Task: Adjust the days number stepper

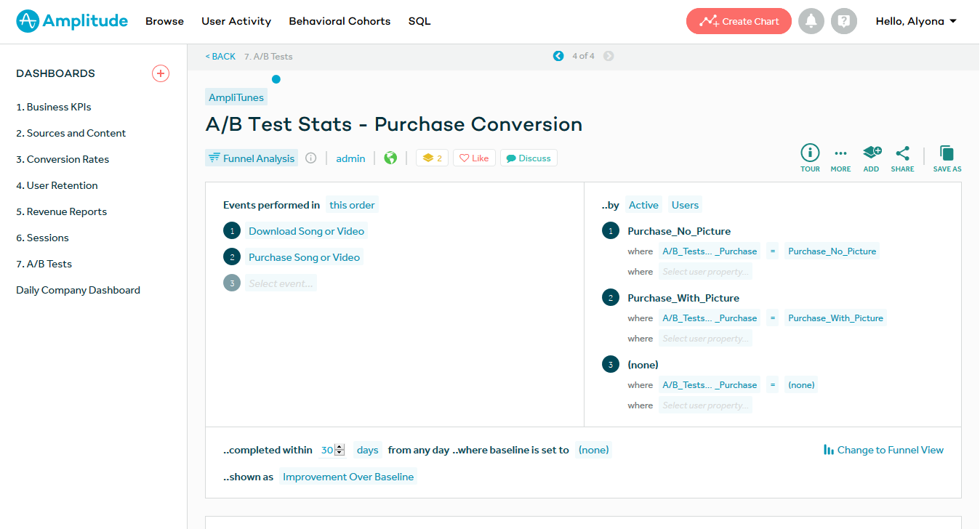Action: (339, 450)
